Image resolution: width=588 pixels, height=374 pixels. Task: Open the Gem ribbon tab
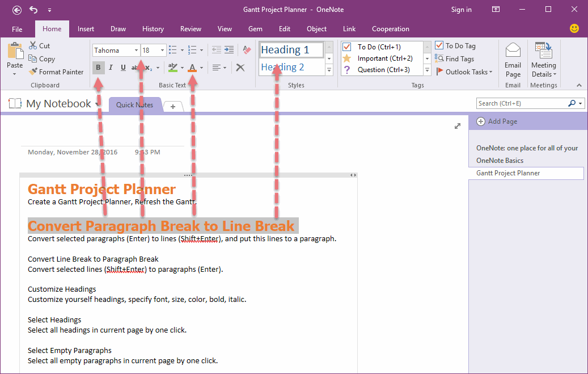coord(255,29)
